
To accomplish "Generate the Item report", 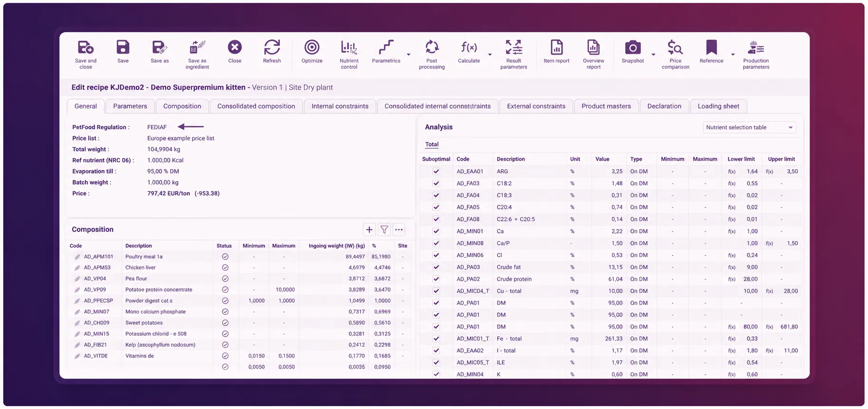I will 556,48.
